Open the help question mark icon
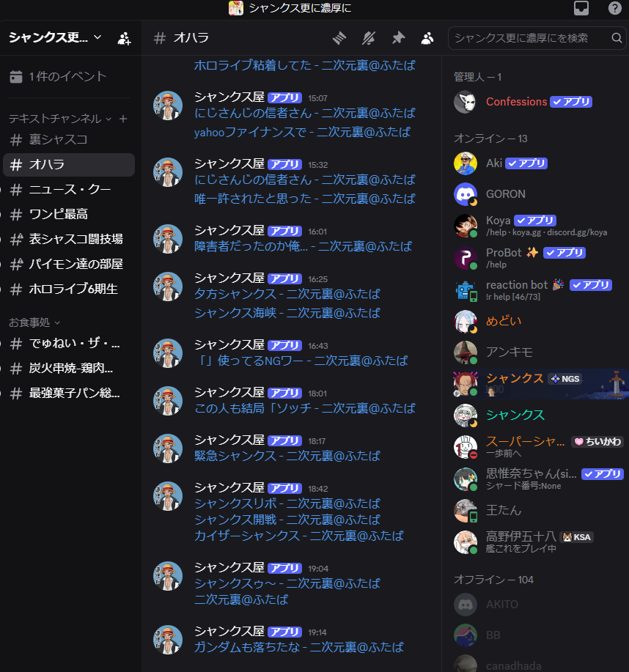 click(615, 8)
